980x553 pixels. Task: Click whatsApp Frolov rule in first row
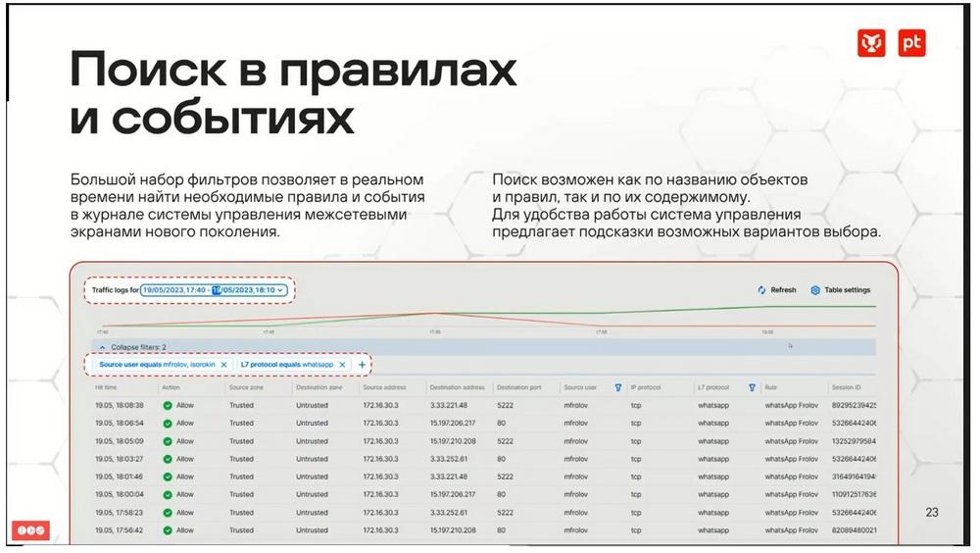point(791,405)
